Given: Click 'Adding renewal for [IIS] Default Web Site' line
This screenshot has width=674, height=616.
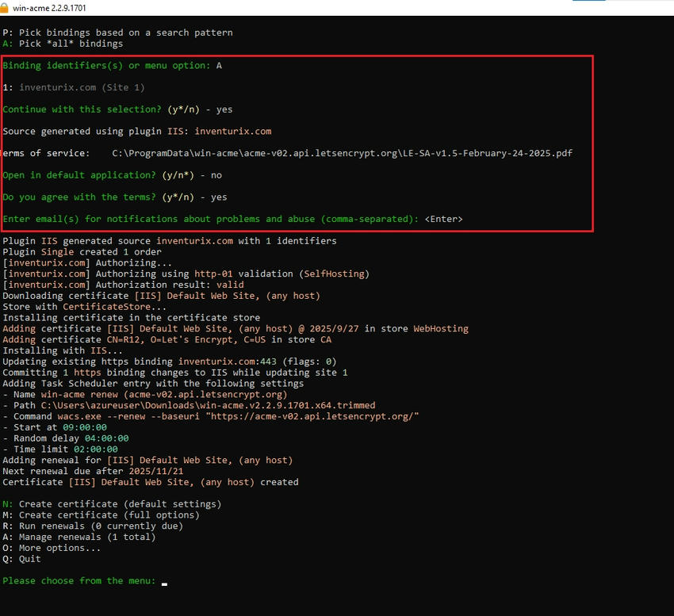Looking at the screenshot, I should click(147, 461).
